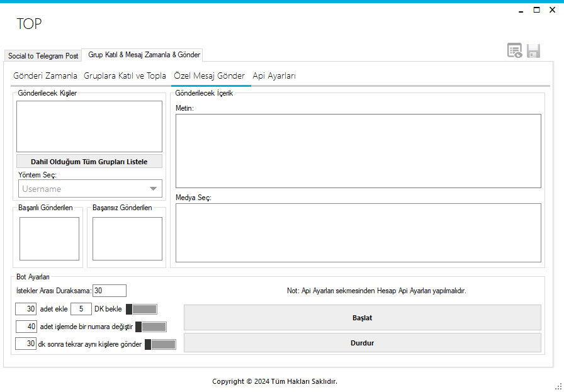Click the Durdur button

tap(362, 343)
